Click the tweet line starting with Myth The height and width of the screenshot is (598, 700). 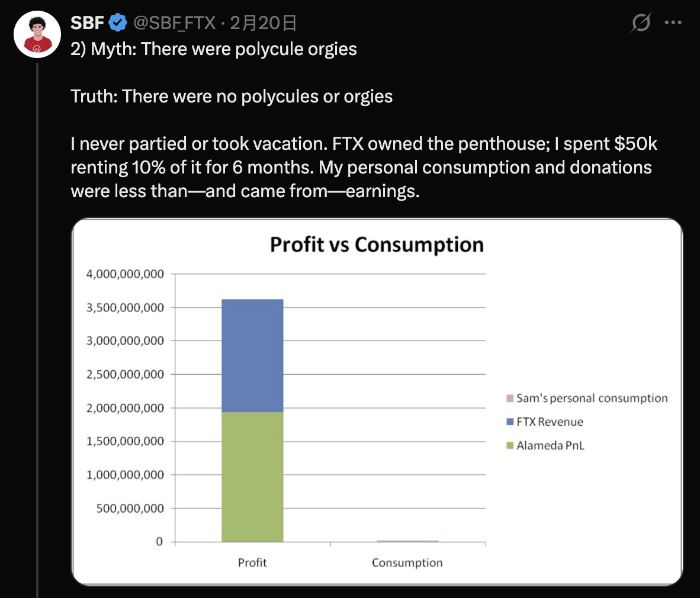pyautogui.click(x=214, y=49)
